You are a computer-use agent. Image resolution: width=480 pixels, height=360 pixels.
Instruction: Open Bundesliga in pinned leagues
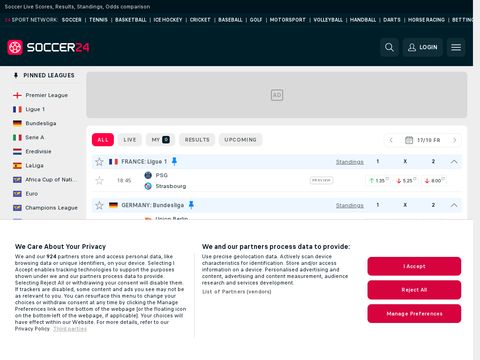click(41, 123)
